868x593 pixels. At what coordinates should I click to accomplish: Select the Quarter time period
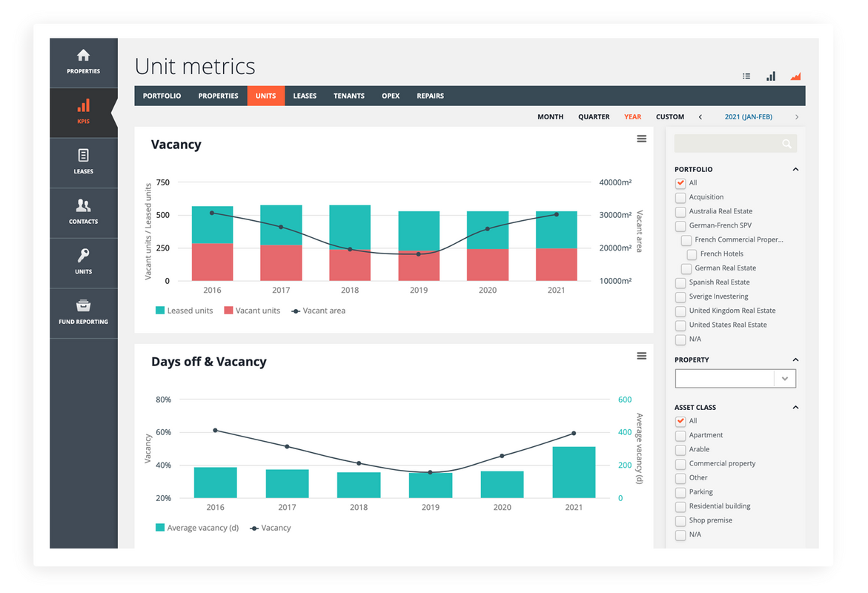pyautogui.click(x=594, y=117)
